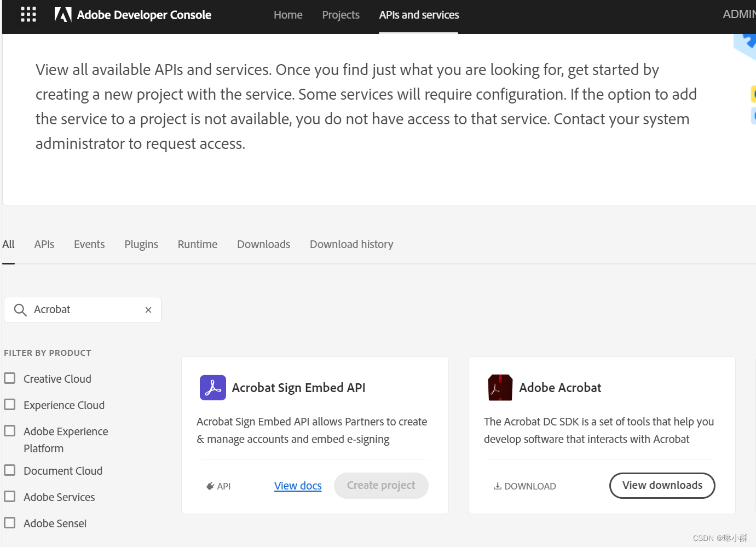Viewport: 756px width, 547px height.
Task: Click the API badge icon on the Sign card
Action: [x=210, y=486]
